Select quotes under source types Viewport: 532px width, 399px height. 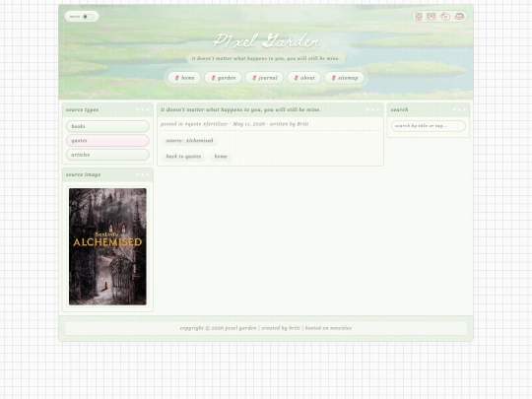(107, 141)
